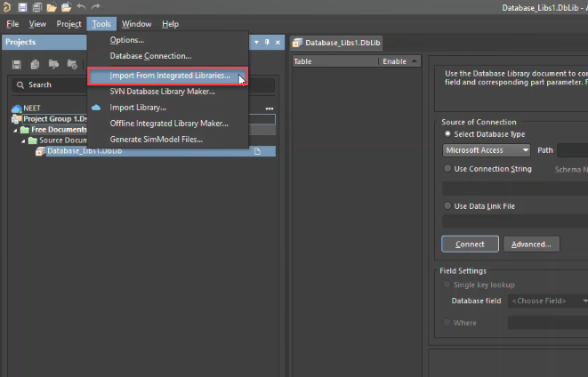Click the Projects panel title
Screen dimensions: 588x377
pos(20,42)
